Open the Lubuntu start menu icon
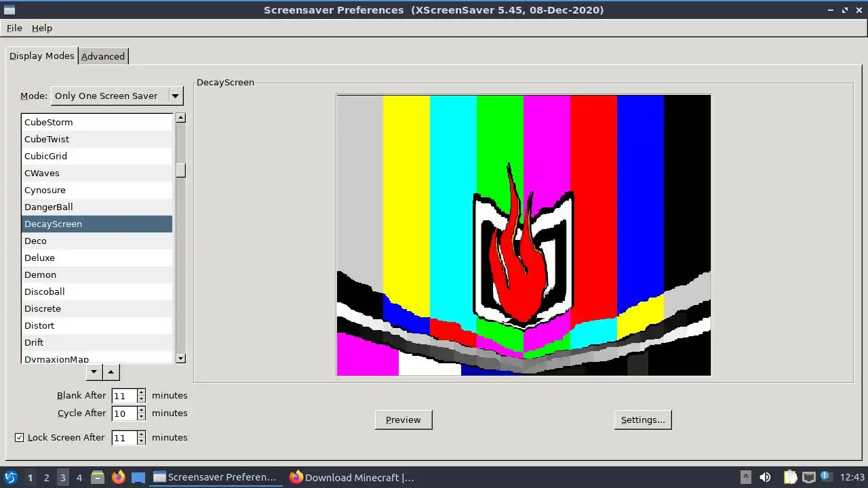868x488 pixels. click(10, 477)
